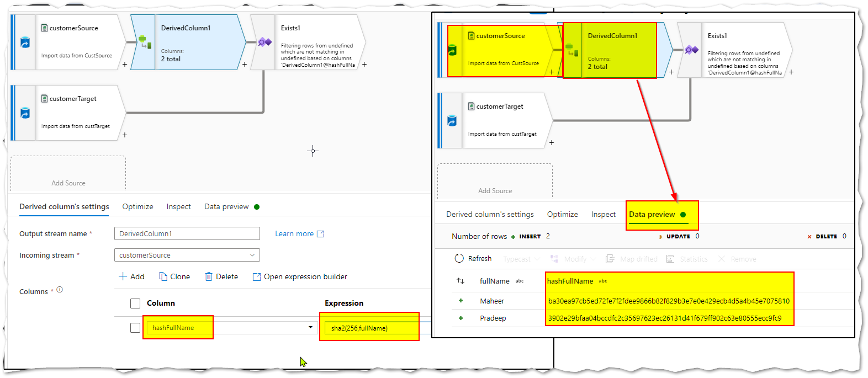Toggle the Column header select-all checkbox

(x=135, y=304)
